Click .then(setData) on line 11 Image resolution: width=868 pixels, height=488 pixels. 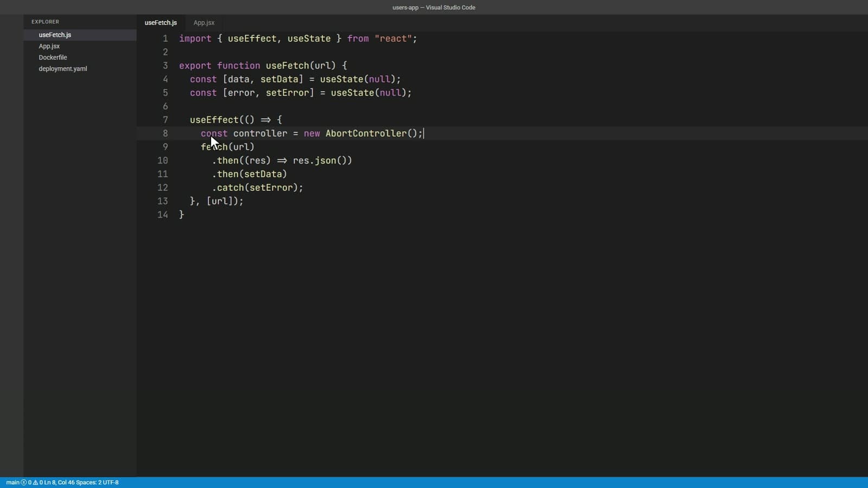pos(250,174)
